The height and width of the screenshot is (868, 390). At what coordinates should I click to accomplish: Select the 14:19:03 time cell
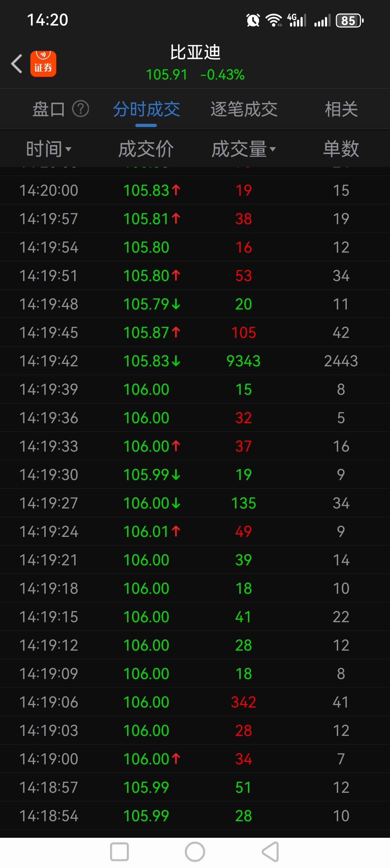[x=49, y=731]
